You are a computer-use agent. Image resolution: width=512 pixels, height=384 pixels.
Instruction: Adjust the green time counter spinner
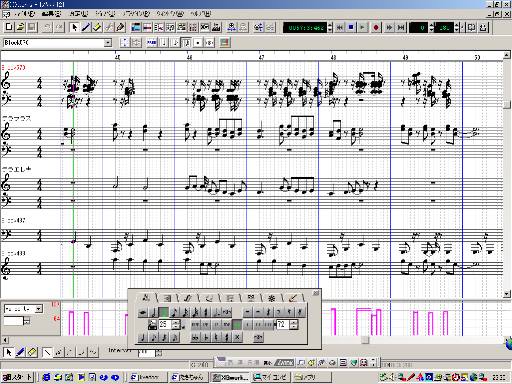click(330, 27)
